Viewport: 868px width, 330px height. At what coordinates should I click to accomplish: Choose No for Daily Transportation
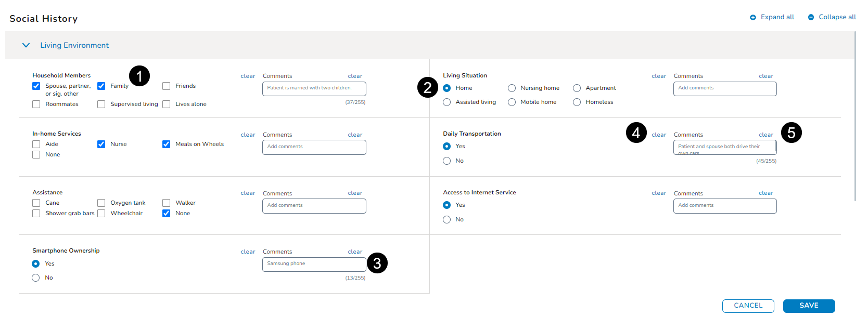[446, 161]
